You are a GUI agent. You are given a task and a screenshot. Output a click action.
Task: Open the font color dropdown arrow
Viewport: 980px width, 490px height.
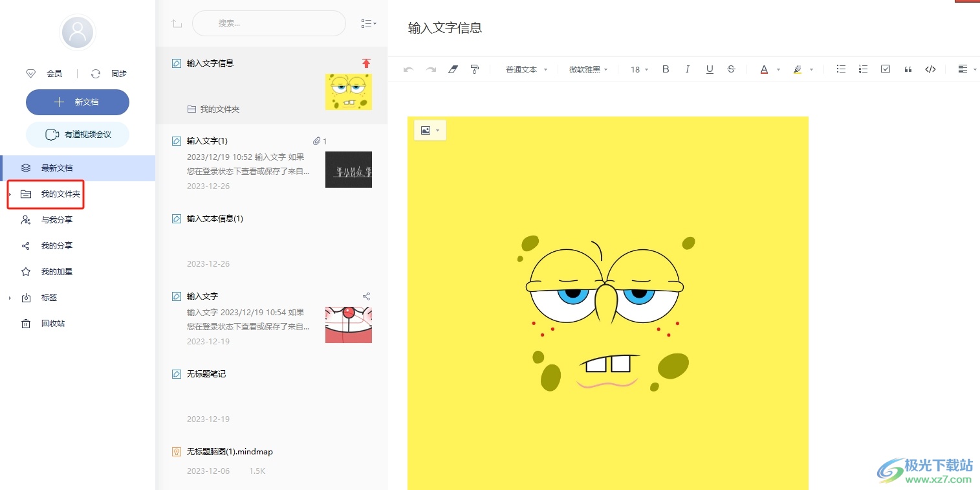(x=778, y=70)
